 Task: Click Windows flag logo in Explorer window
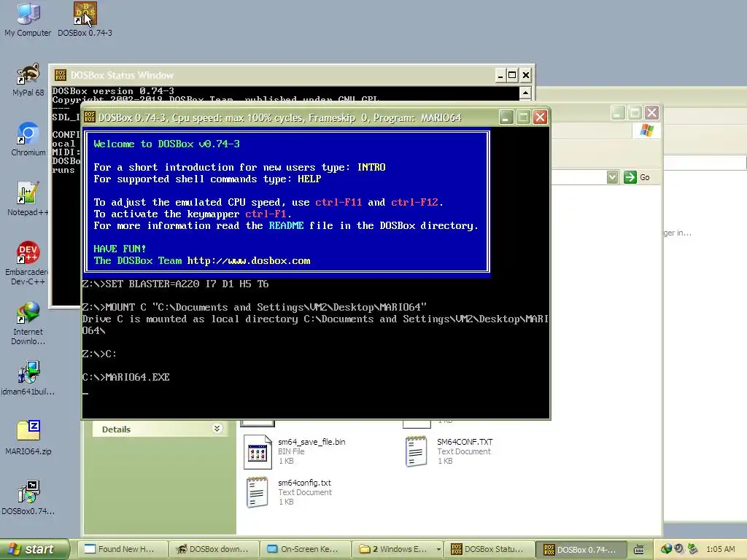tap(646, 131)
